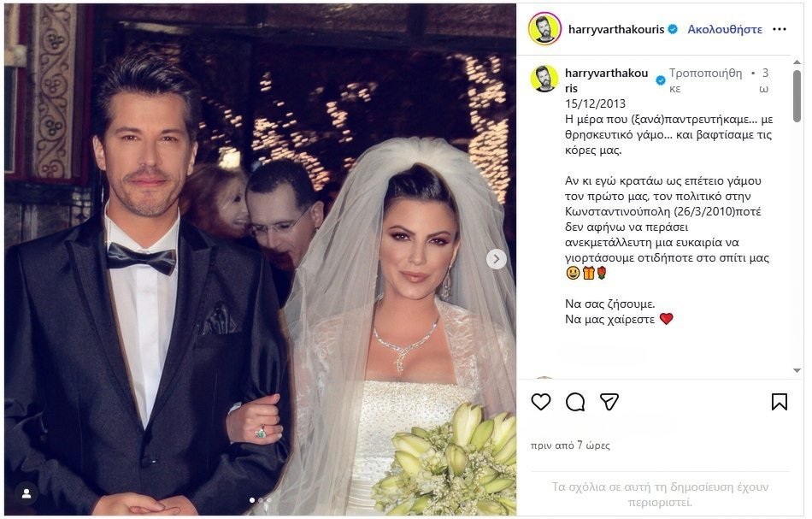Image resolution: width=812 pixels, height=519 pixels.
Task: Click caption scrollbar up arrow
Action: pos(797,62)
